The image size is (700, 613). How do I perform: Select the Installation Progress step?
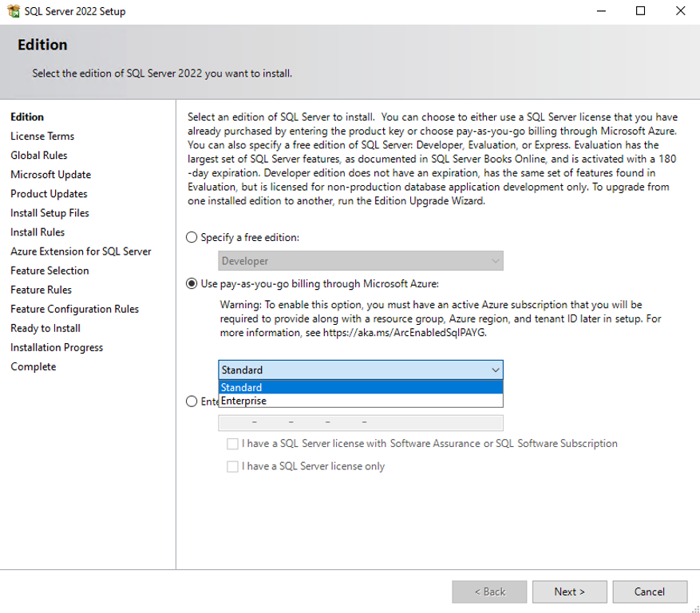pyautogui.click(x=57, y=347)
